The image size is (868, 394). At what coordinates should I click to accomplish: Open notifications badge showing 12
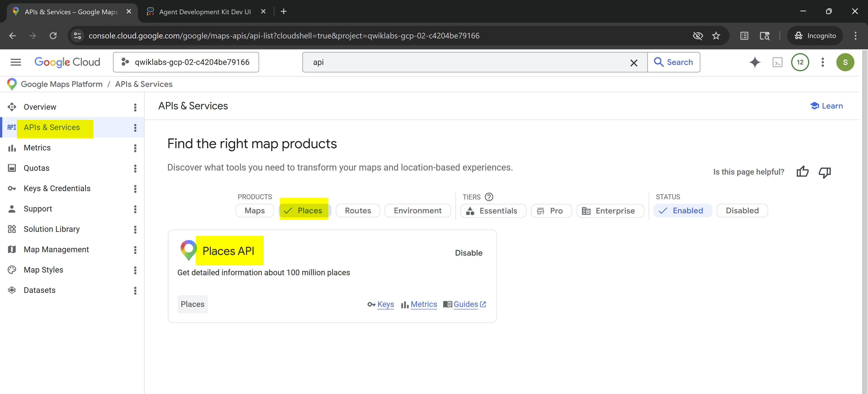point(800,62)
